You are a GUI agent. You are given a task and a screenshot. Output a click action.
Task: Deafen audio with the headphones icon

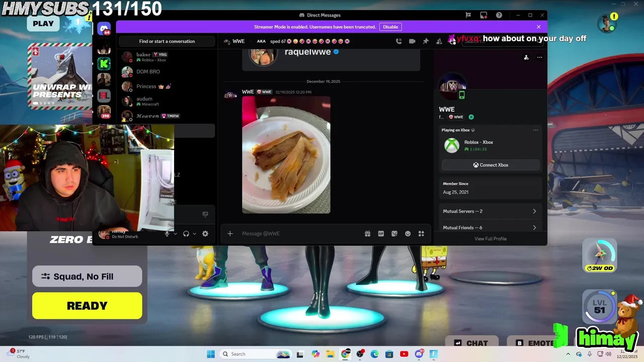(x=186, y=233)
